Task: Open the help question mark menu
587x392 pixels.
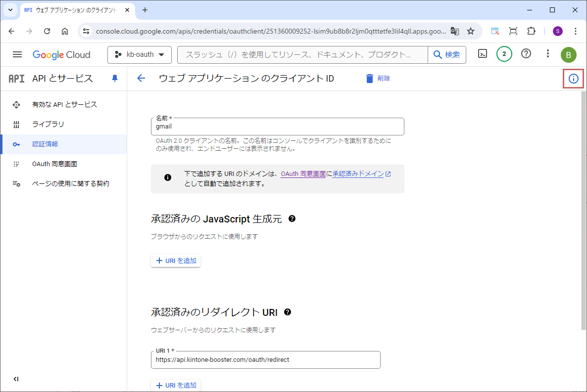Action: click(526, 54)
